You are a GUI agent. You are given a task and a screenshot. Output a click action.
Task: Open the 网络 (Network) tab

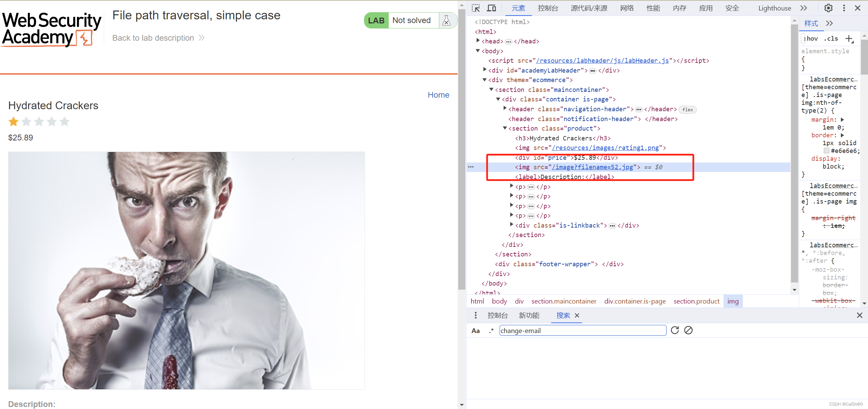point(626,8)
